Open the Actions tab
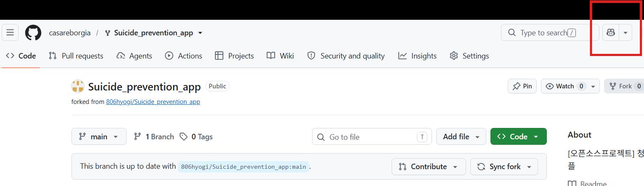 (x=183, y=56)
